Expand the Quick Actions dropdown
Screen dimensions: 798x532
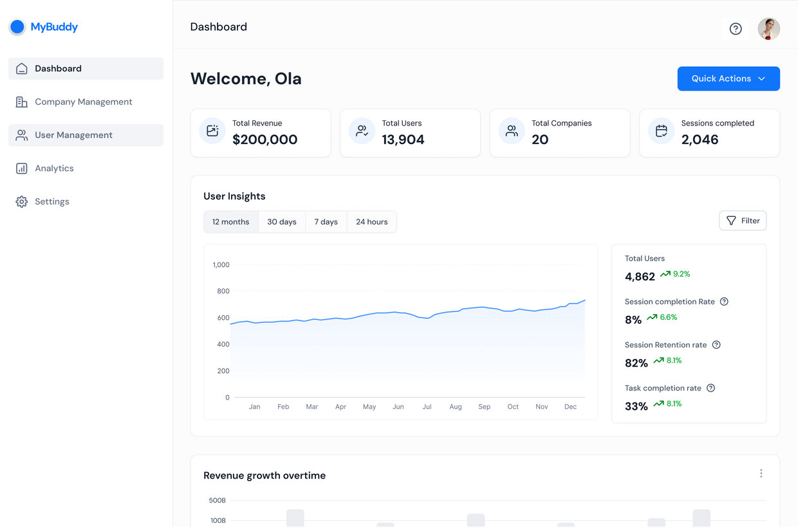tap(728, 78)
